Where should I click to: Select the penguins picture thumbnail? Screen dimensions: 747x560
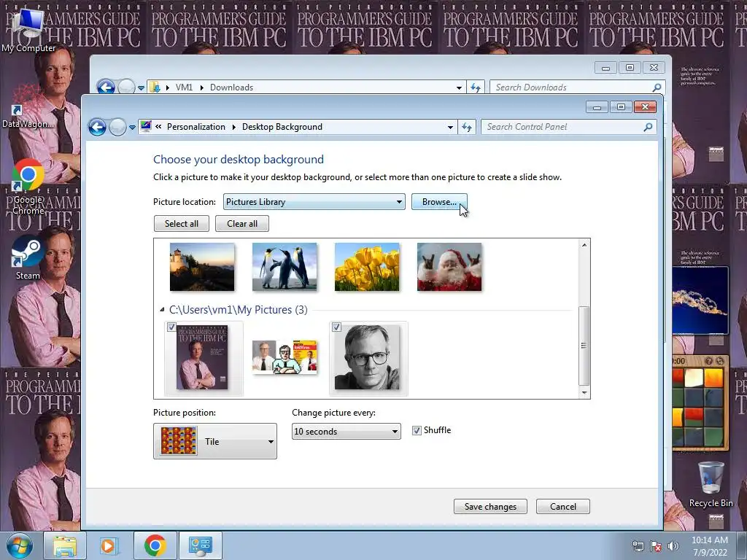pyautogui.click(x=285, y=267)
